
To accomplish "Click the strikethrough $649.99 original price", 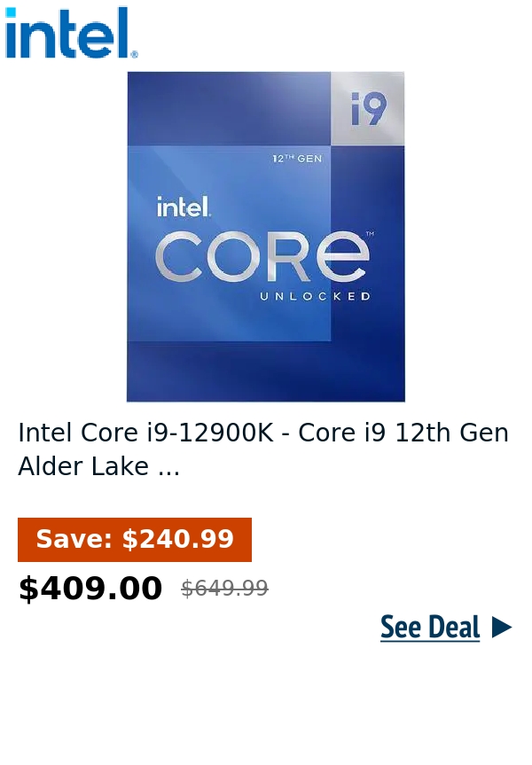I will pos(224,588).
